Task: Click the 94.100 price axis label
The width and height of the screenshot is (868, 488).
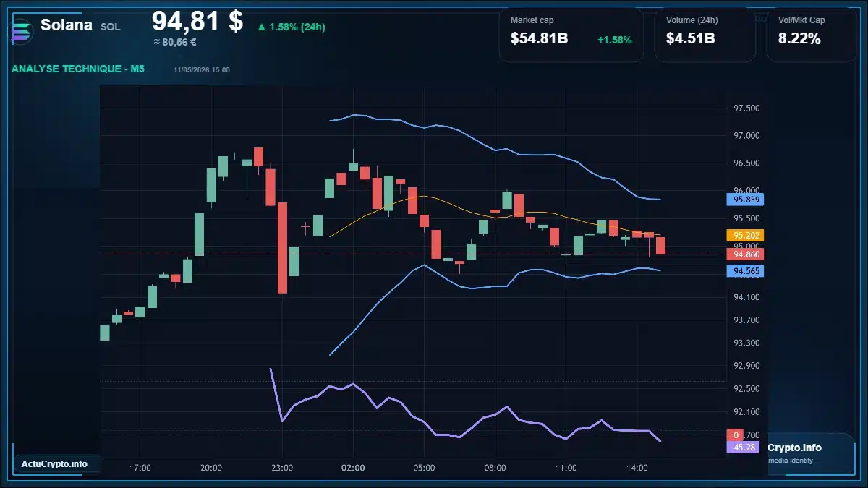Action: (x=746, y=297)
